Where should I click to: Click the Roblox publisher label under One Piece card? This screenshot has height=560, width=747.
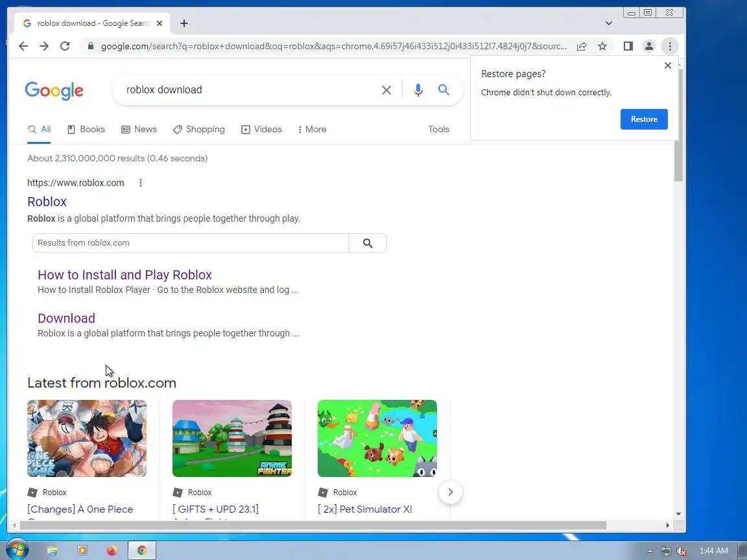coord(54,493)
